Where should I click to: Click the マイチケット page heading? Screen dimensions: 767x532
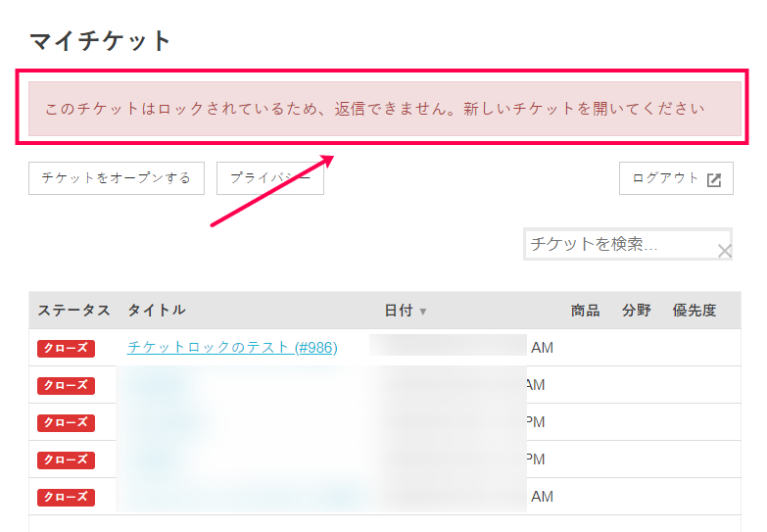(100, 40)
